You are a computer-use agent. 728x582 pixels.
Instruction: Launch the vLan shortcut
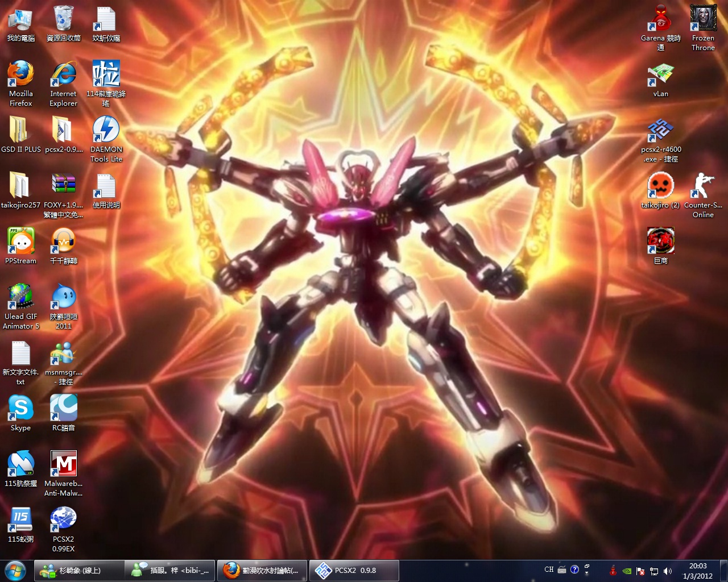pyautogui.click(x=661, y=79)
